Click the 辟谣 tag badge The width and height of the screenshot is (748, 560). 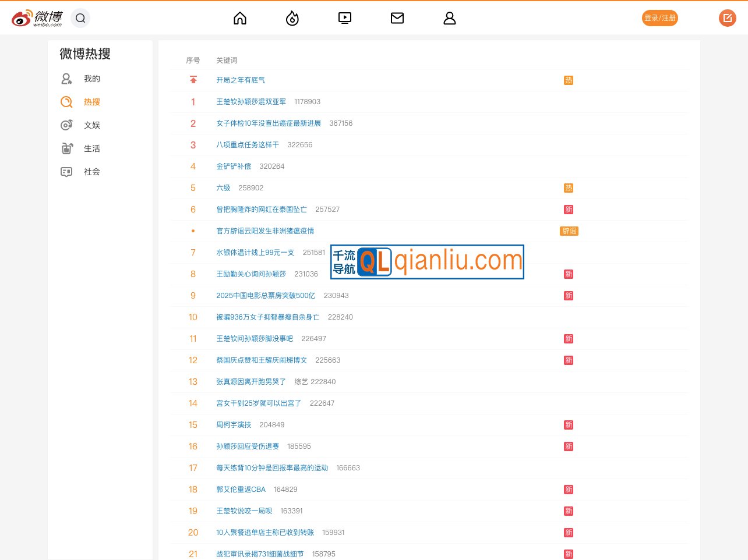pos(569,231)
